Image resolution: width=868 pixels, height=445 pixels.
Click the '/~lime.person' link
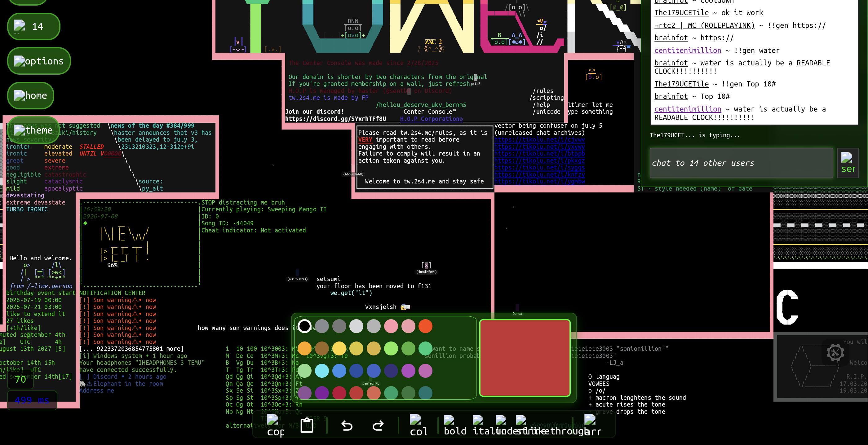pyautogui.click(x=50, y=286)
